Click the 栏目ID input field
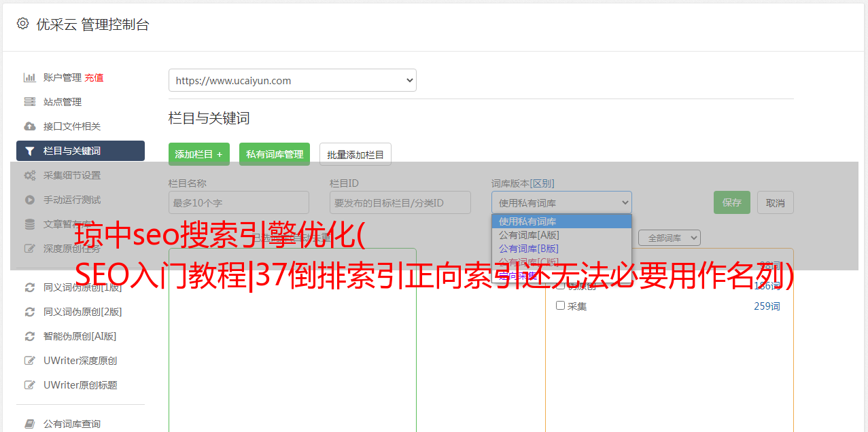The height and width of the screenshot is (432, 868). click(400, 202)
